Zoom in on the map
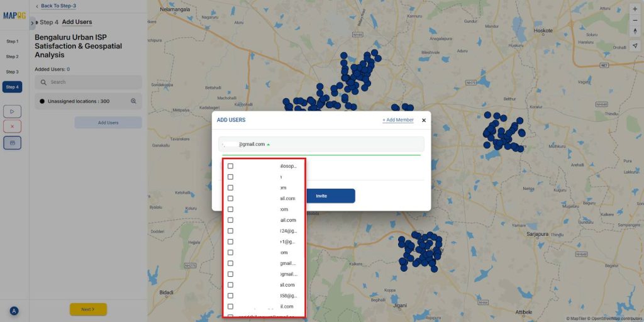This screenshot has width=644, height=322. (x=635, y=9)
